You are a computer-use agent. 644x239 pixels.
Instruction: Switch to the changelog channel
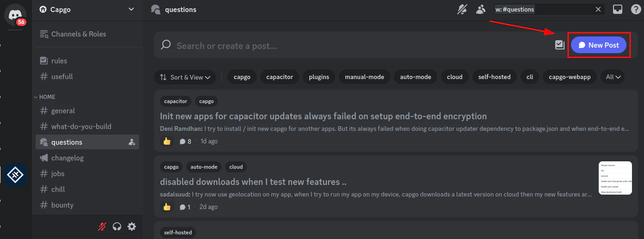67,158
